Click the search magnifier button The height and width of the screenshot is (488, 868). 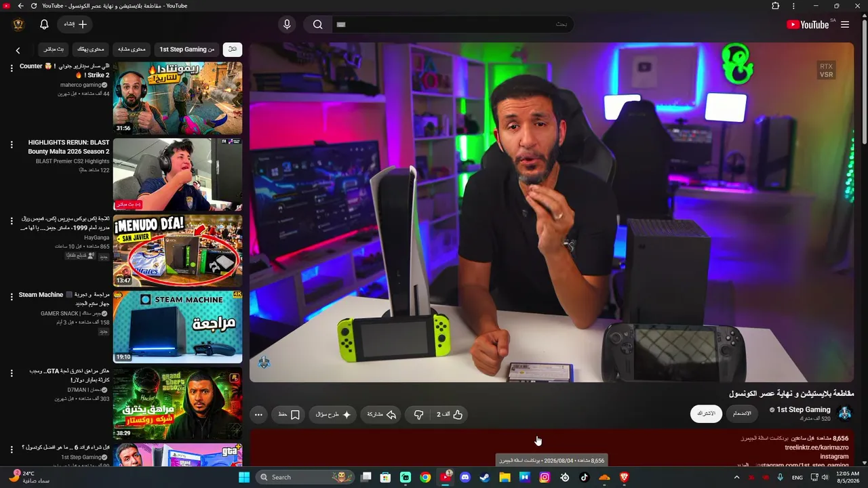pyautogui.click(x=317, y=24)
